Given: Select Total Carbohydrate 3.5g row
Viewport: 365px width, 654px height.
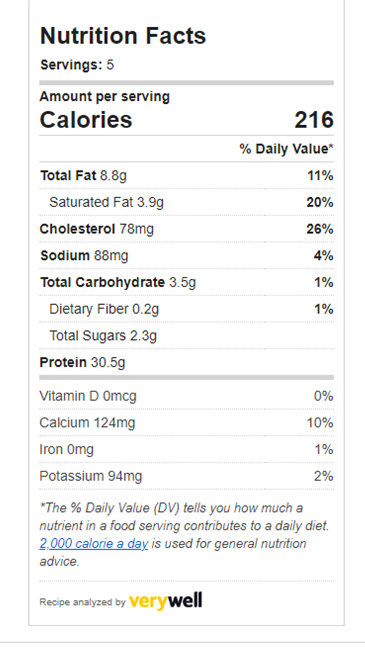Looking at the screenshot, I should point(186,282).
